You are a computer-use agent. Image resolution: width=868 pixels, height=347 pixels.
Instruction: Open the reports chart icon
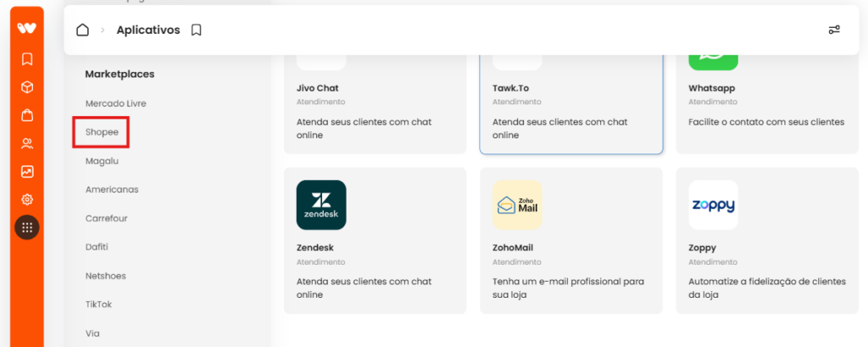pos(27,172)
